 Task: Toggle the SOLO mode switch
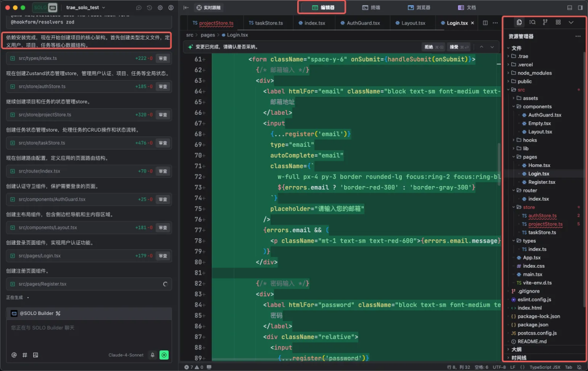45,8
